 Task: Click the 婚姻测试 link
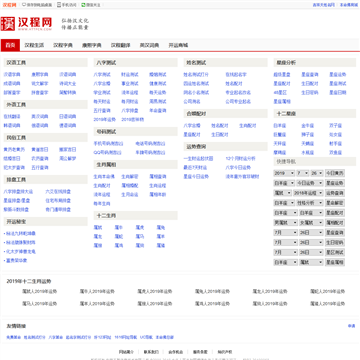click(x=158, y=75)
